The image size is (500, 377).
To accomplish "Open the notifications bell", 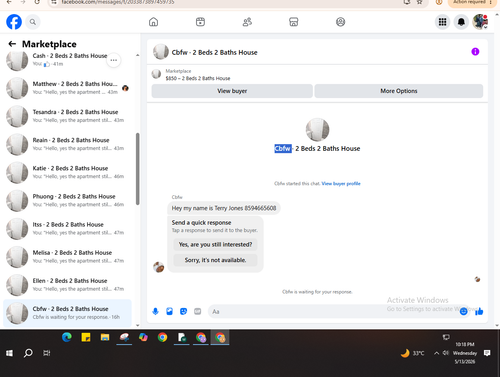I will pos(461,22).
